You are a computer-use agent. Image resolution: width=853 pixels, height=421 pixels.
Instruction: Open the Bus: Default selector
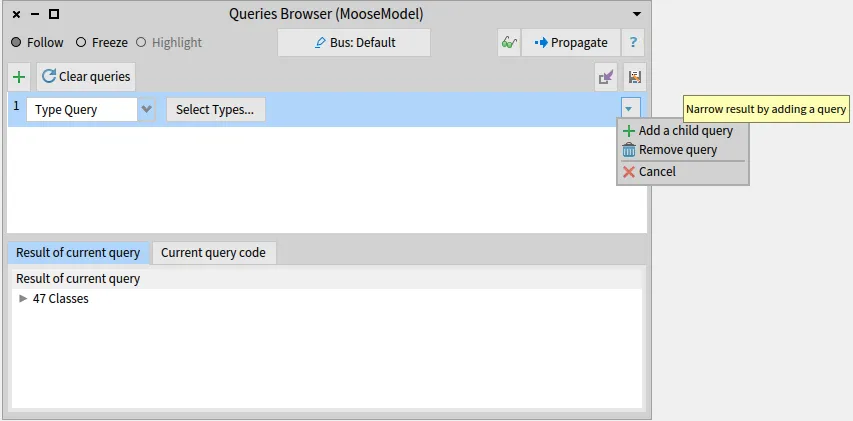coord(354,42)
